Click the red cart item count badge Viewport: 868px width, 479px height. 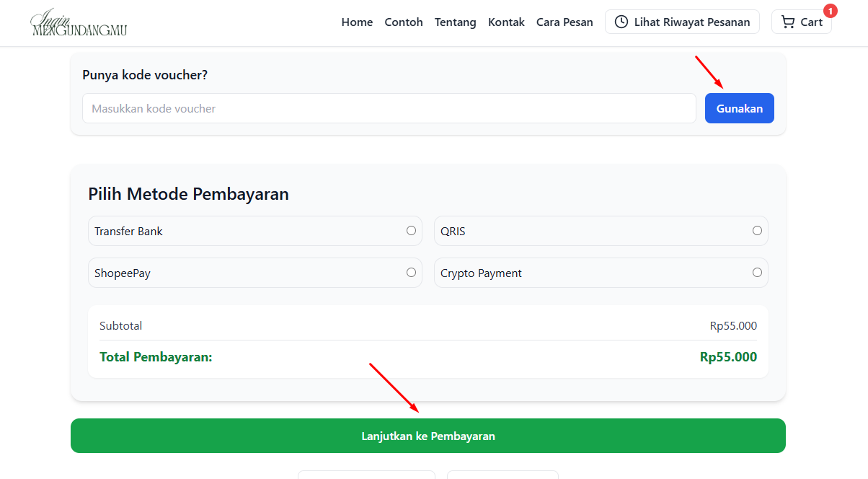[830, 12]
